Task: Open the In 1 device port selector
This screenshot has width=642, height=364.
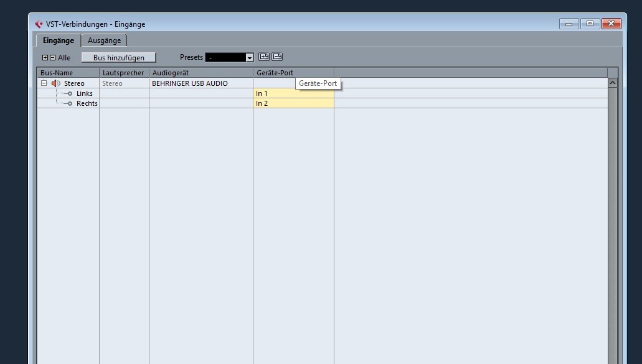Action: 293,93
